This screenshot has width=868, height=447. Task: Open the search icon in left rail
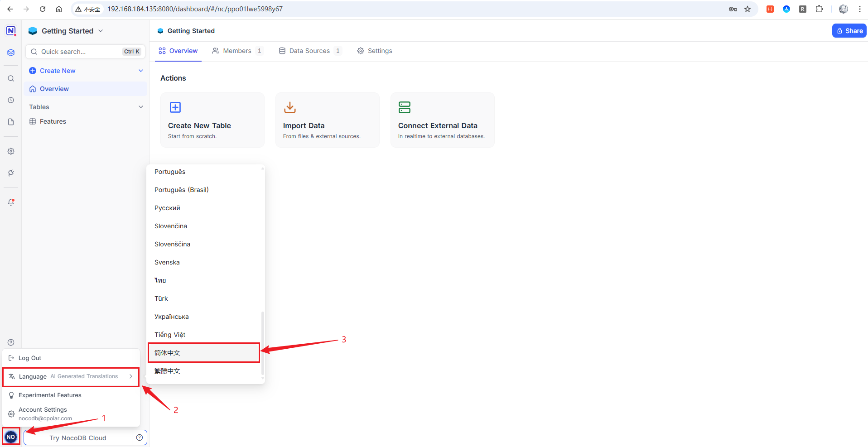[x=11, y=78]
